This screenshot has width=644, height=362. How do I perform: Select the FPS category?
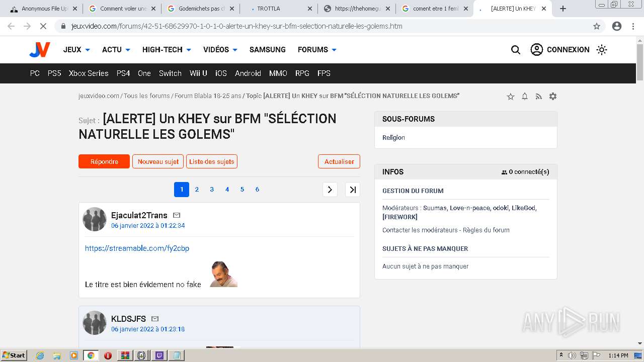click(x=324, y=73)
